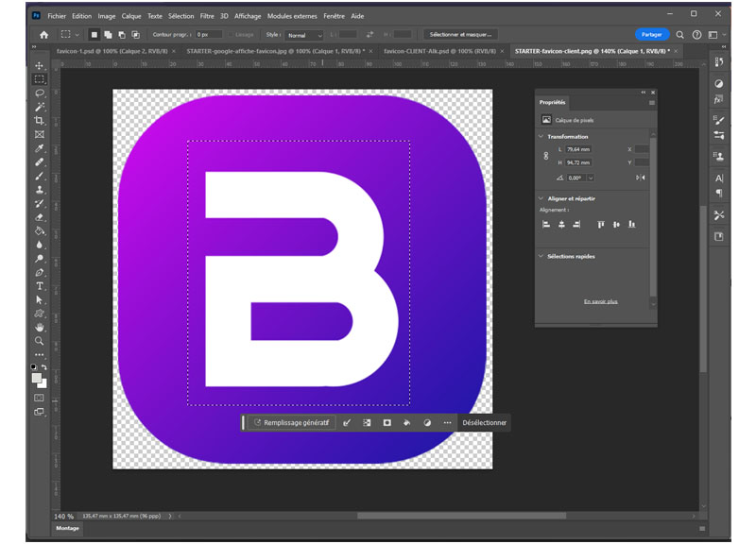Toggle width-height link chain in Properties

546,156
